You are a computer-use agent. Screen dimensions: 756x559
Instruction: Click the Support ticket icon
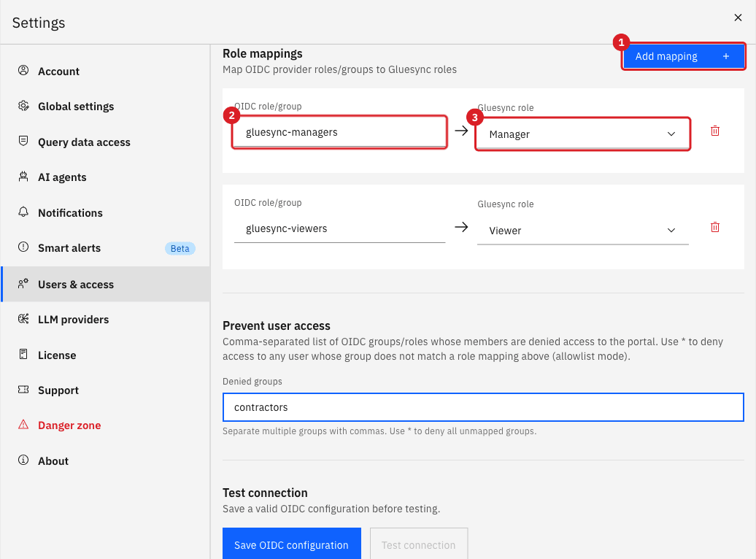pyautogui.click(x=23, y=389)
